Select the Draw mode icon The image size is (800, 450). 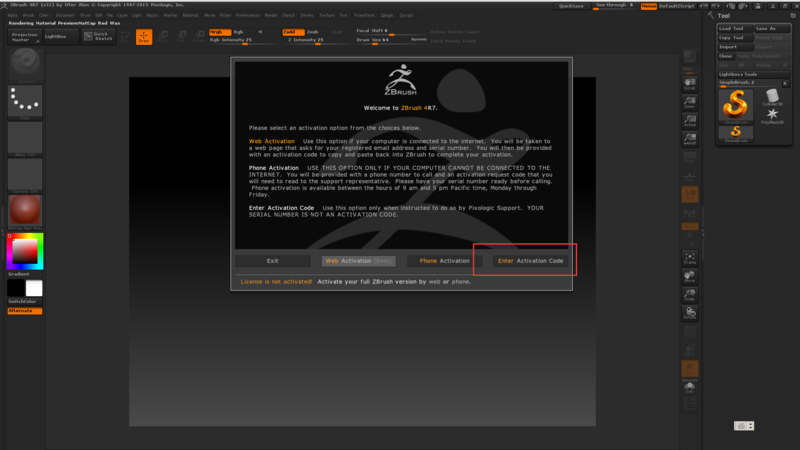coord(144,37)
